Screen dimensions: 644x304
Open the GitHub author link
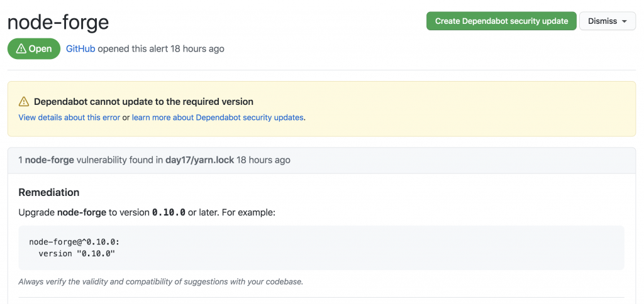pyautogui.click(x=80, y=48)
